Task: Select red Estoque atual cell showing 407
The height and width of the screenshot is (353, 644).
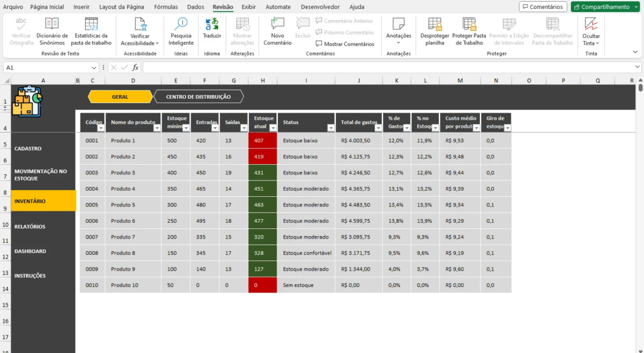Action: pos(262,140)
